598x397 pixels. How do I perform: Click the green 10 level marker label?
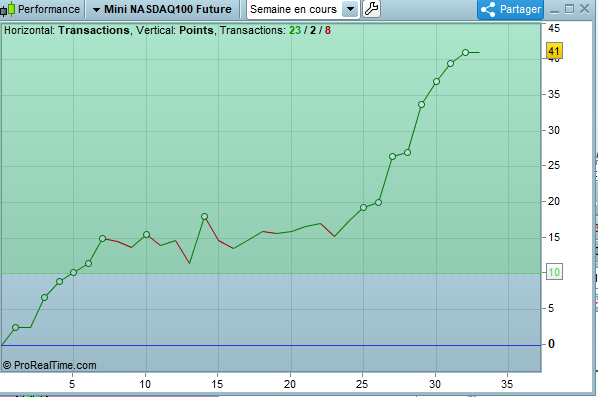pos(554,272)
